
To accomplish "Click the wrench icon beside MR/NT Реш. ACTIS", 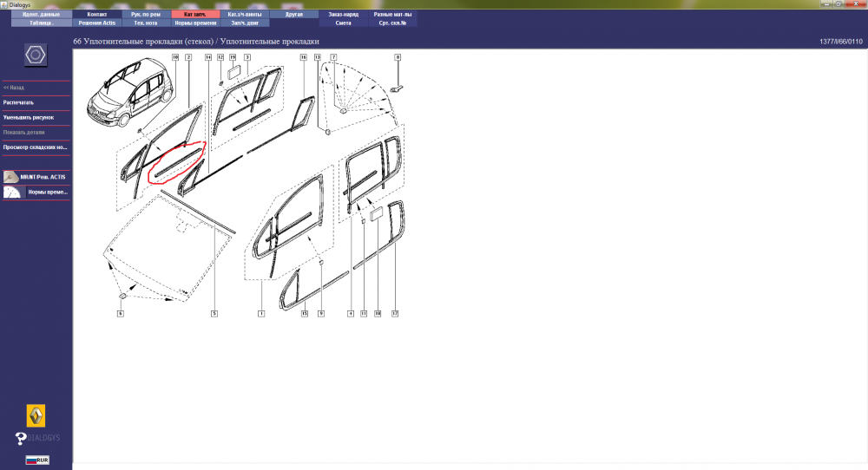I will tap(11, 177).
